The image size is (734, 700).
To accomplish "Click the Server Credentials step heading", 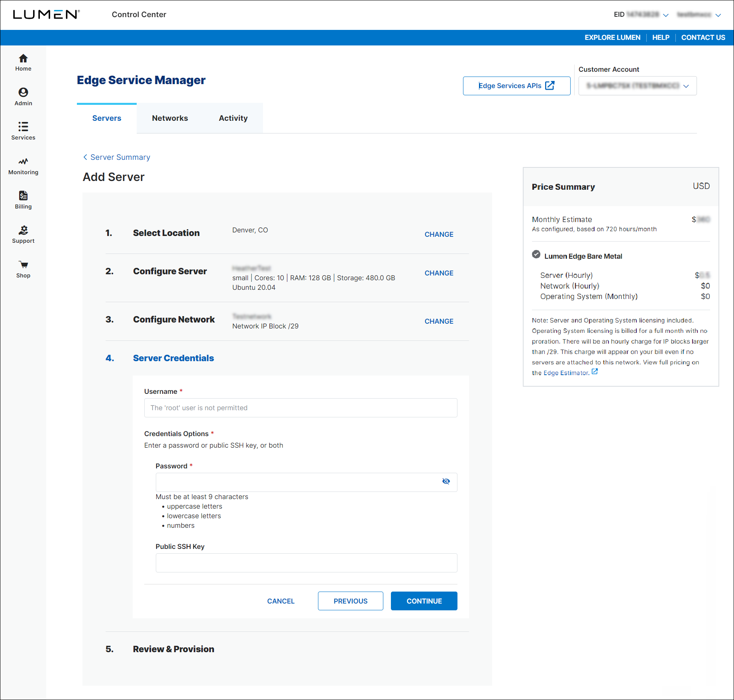I will coord(173,358).
